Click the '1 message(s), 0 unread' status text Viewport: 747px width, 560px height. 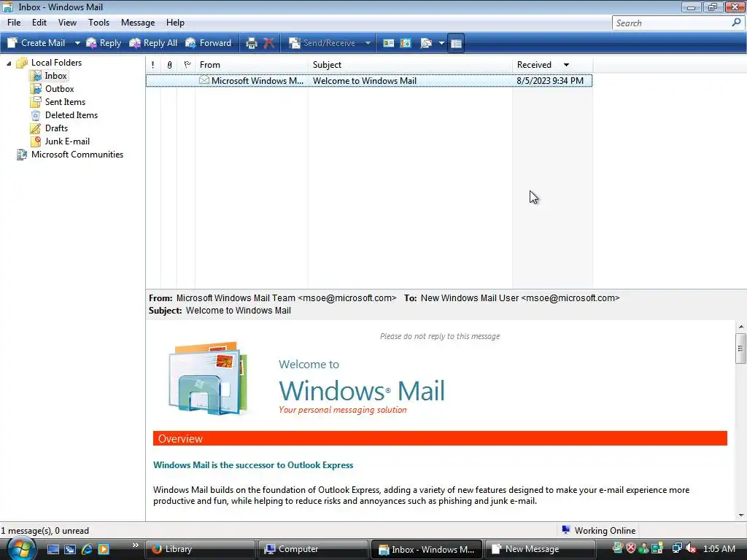click(44, 531)
